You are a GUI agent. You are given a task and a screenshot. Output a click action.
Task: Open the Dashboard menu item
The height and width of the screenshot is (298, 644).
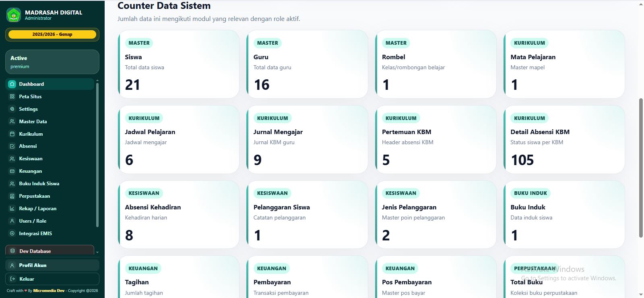click(50, 84)
